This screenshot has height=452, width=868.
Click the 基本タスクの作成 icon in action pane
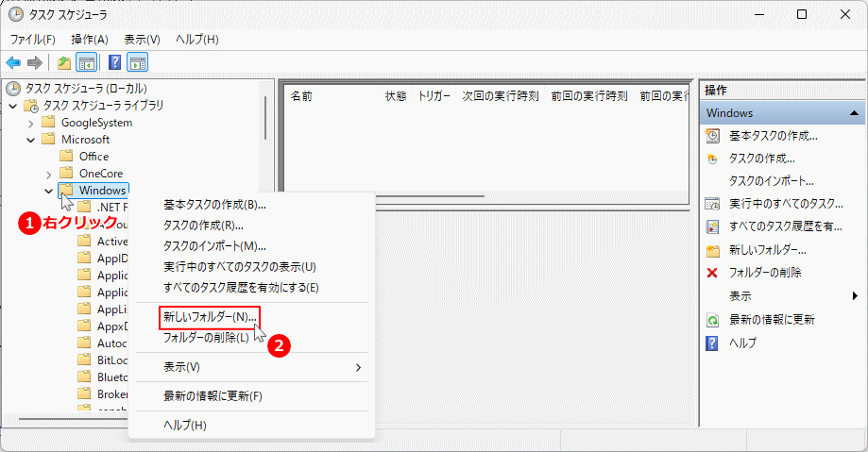(712, 136)
